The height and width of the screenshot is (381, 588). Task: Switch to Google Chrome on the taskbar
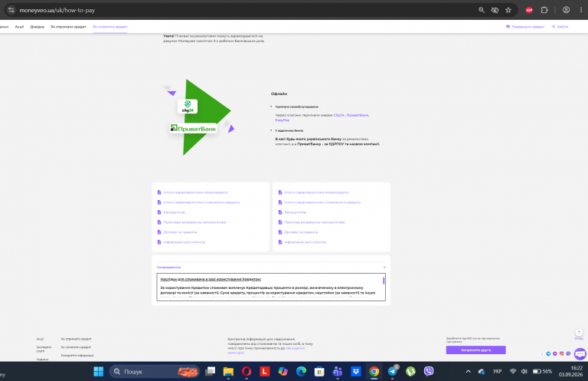pos(374,372)
